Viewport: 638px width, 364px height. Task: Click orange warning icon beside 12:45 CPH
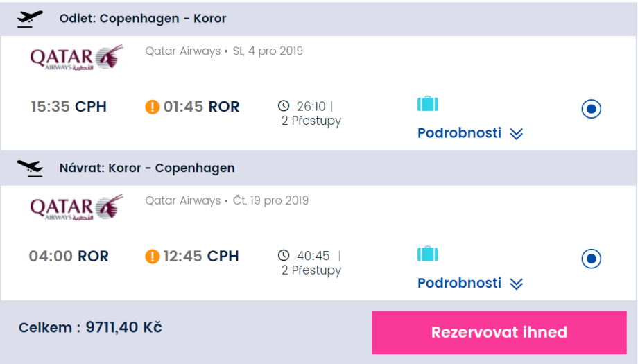point(153,257)
